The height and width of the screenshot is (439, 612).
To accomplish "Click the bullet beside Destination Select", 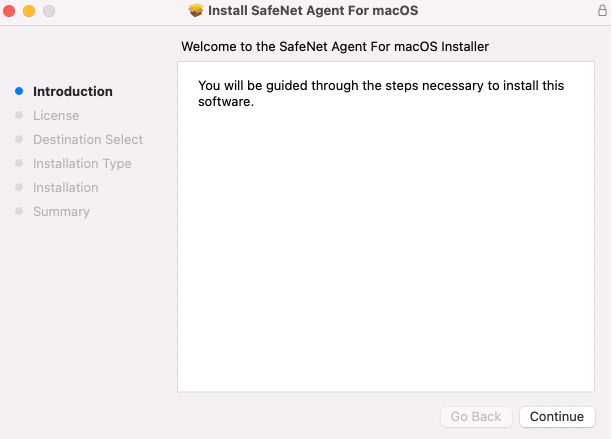I will (19, 139).
